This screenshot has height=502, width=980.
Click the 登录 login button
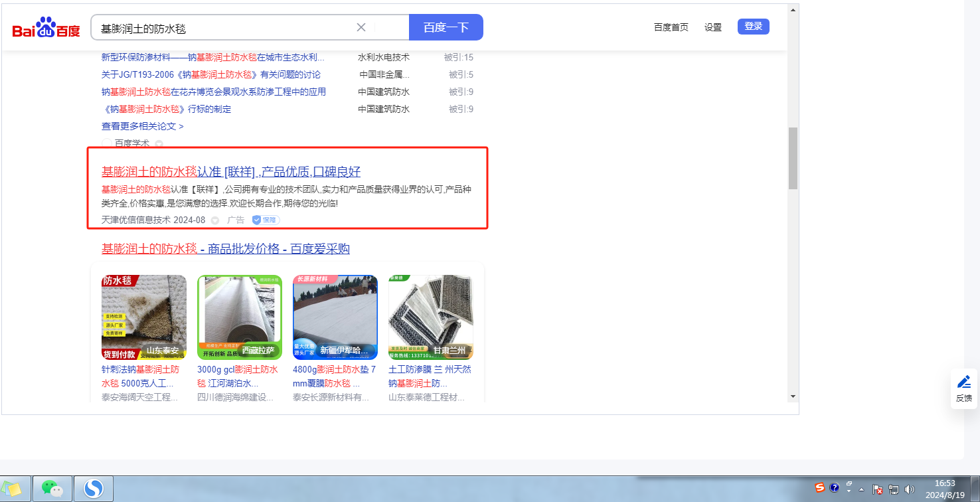(x=754, y=27)
